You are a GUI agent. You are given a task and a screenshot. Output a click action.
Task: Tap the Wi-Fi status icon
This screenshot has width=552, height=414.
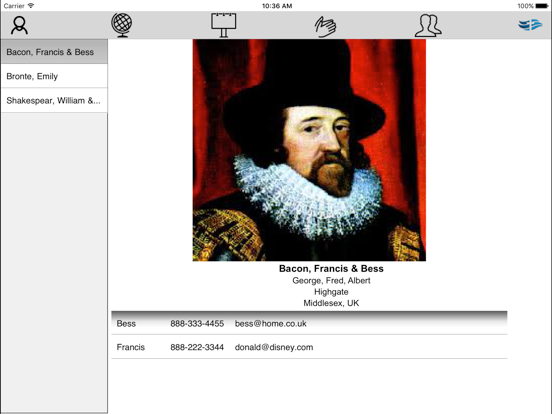tap(31, 6)
